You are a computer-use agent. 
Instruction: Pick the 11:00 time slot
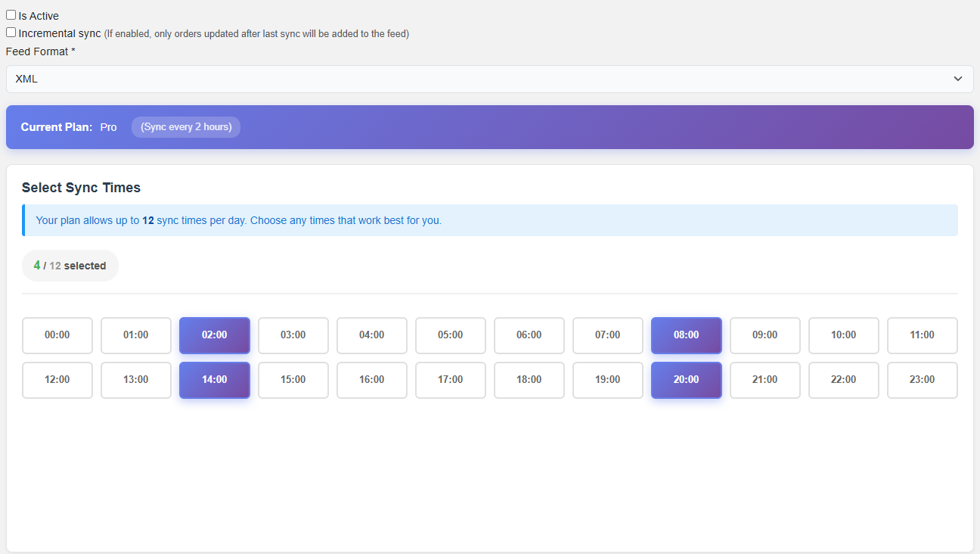[x=922, y=335]
